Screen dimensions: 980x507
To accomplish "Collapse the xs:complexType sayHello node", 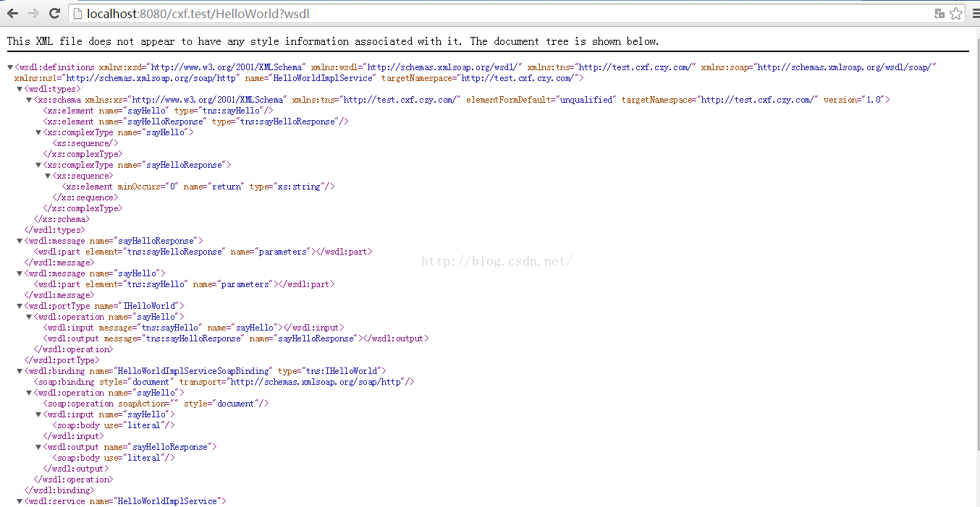I will (38, 132).
